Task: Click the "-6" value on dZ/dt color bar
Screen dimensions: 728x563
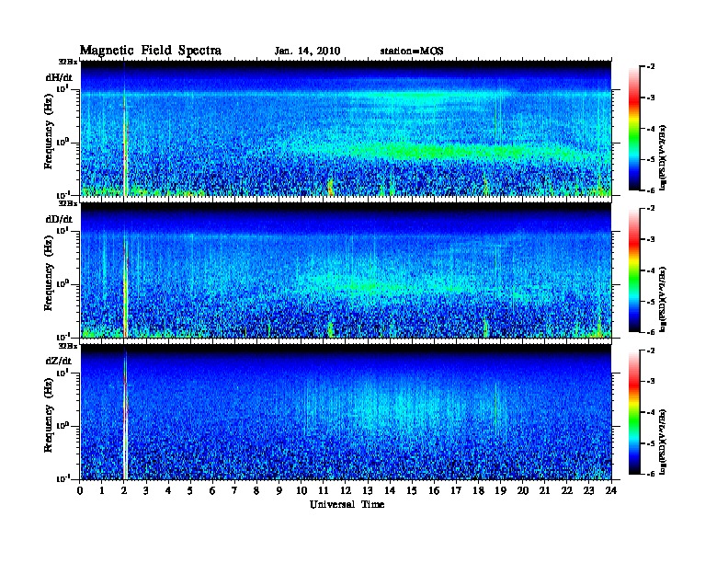Action: pyautogui.click(x=652, y=474)
